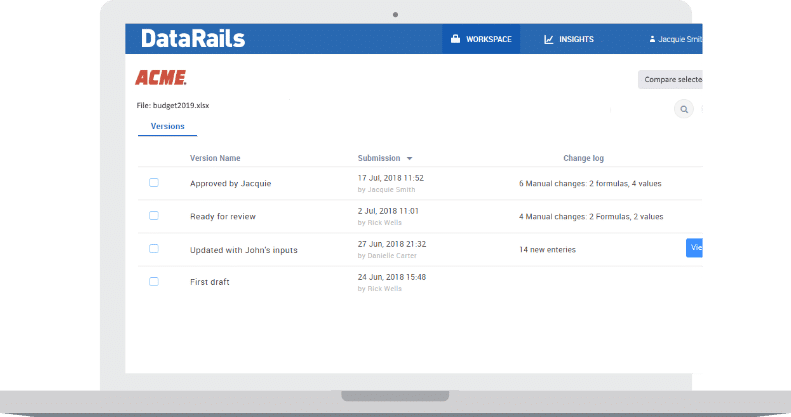Click the 27 Jun, 2018 21:32 date

[392, 244]
